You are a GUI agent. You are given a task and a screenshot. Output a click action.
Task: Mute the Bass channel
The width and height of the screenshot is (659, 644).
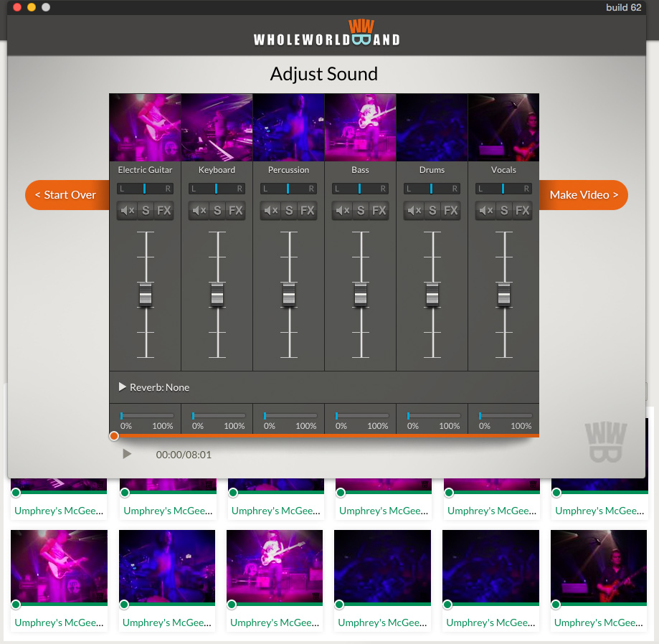(343, 211)
